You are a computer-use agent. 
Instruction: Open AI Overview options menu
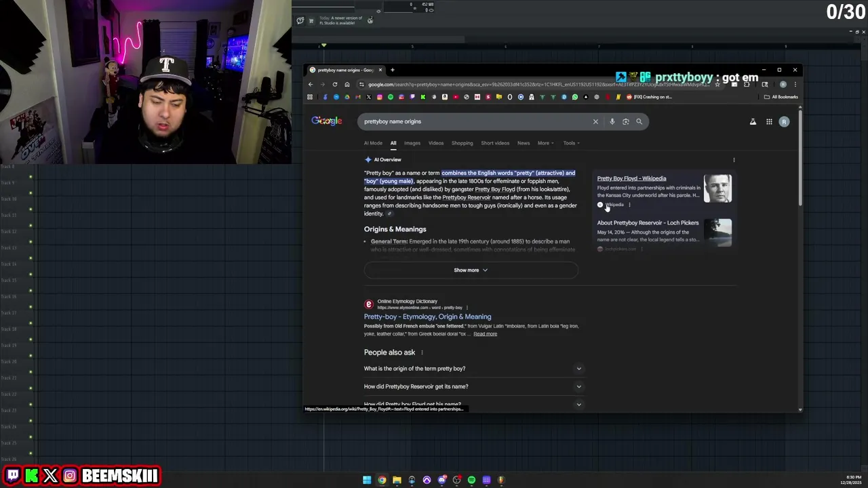coord(734,160)
